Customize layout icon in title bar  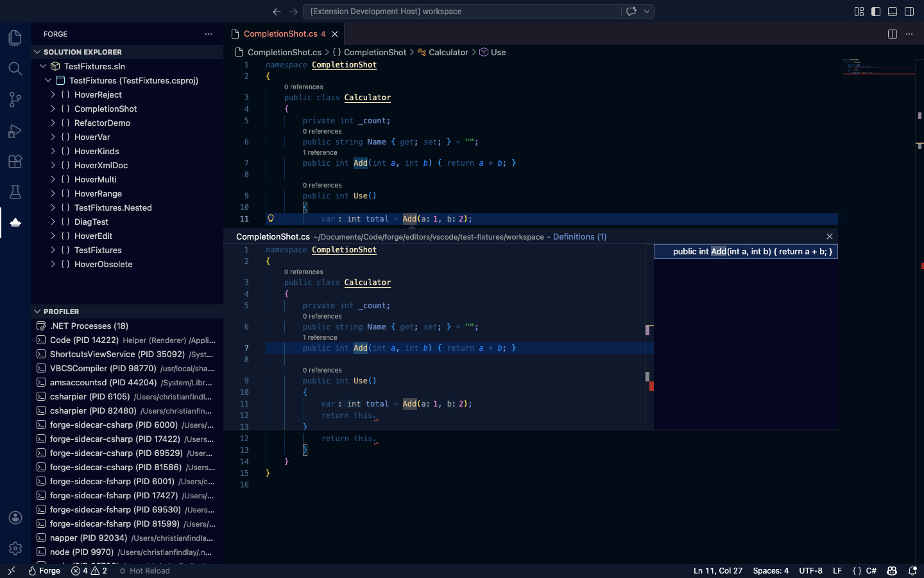click(x=859, y=12)
